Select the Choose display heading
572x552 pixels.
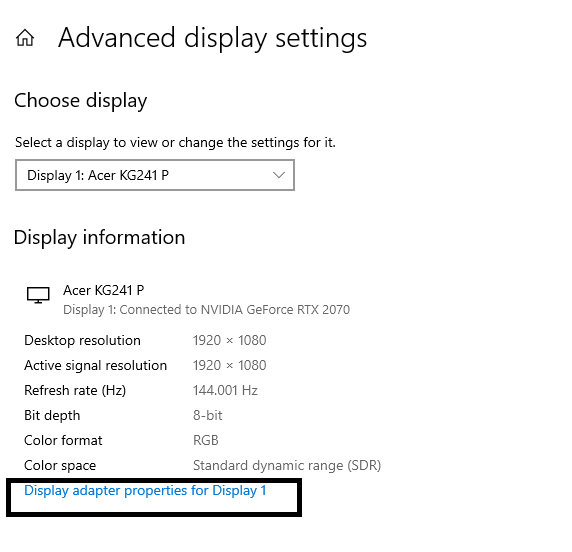[81, 101]
